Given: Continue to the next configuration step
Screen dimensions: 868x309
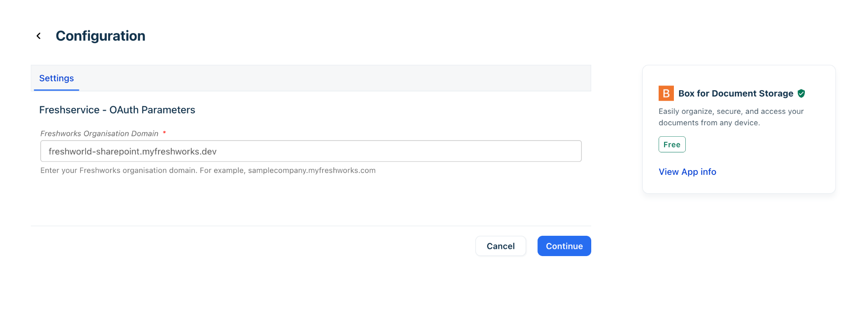Looking at the screenshot, I should [564, 246].
